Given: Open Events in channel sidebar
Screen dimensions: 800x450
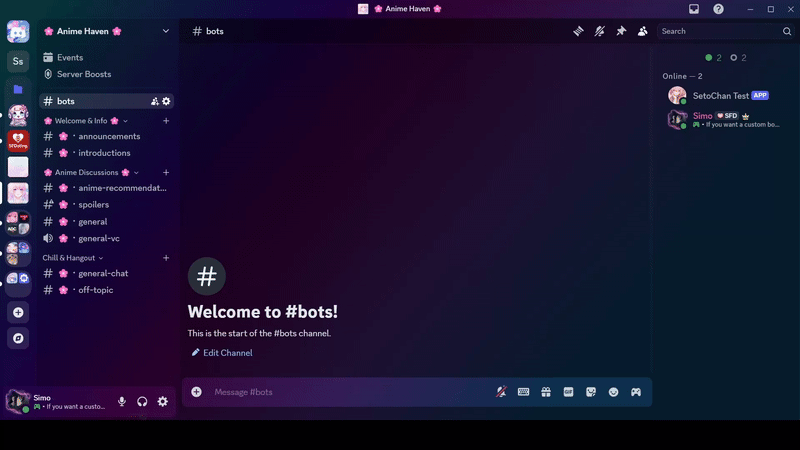Looking at the screenshot, I should click(x=106, y=58).
